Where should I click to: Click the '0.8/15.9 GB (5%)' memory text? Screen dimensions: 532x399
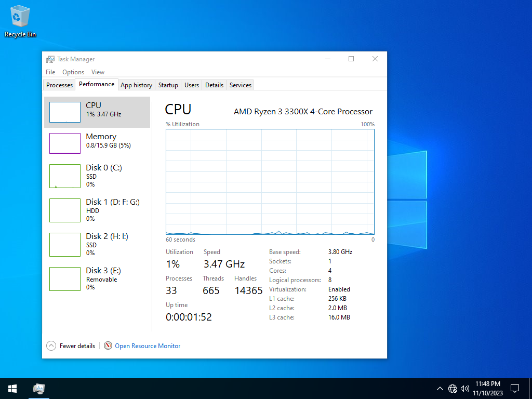click(108, 145)
